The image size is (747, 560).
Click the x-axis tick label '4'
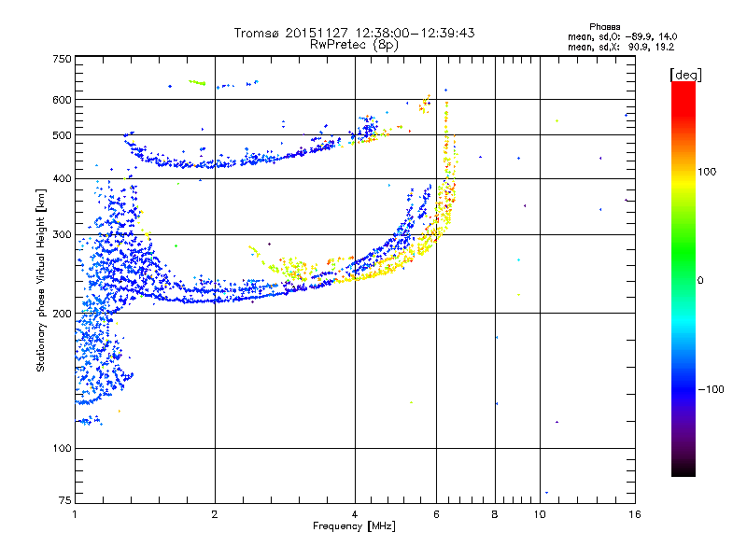click(x=355, y=514)
